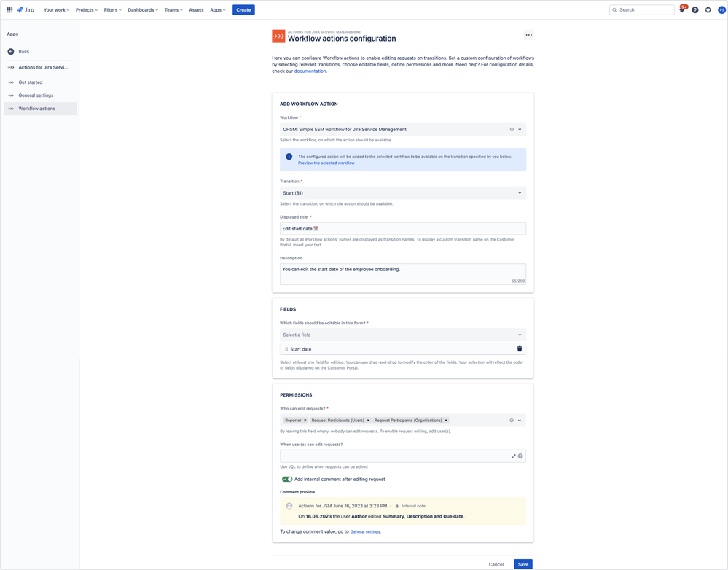The height and width of the screenshot is (570, 728).
Task: Expand the Filters menu
Action: pyautogui.click(x=112, y=9)
